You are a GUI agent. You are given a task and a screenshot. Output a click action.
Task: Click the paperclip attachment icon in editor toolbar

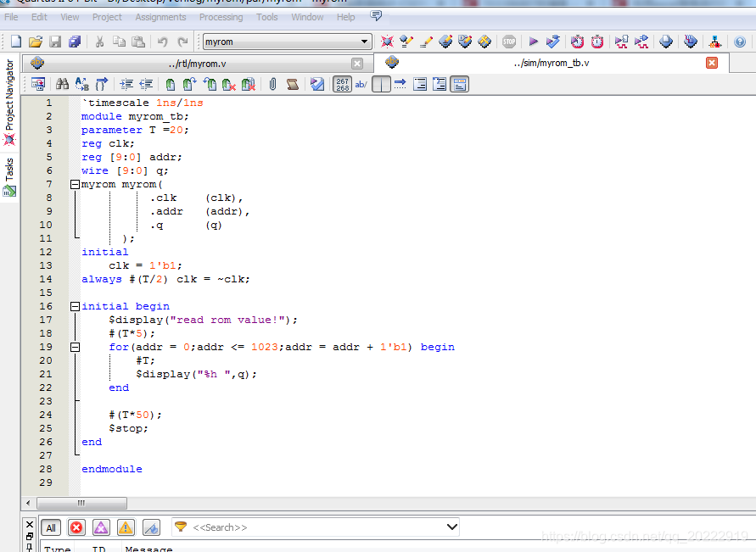pyautogui.click(x=272, y=83)
